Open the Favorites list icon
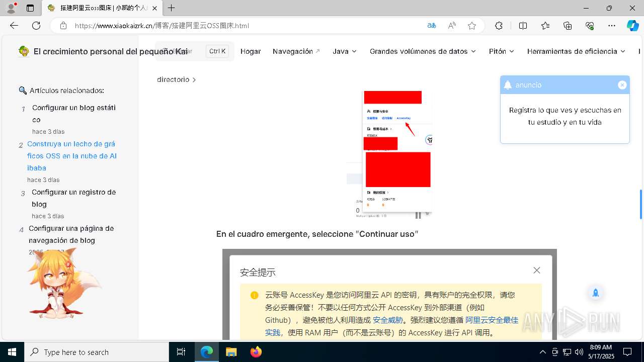This screenshot has width=644, height=362. (545, 26)
